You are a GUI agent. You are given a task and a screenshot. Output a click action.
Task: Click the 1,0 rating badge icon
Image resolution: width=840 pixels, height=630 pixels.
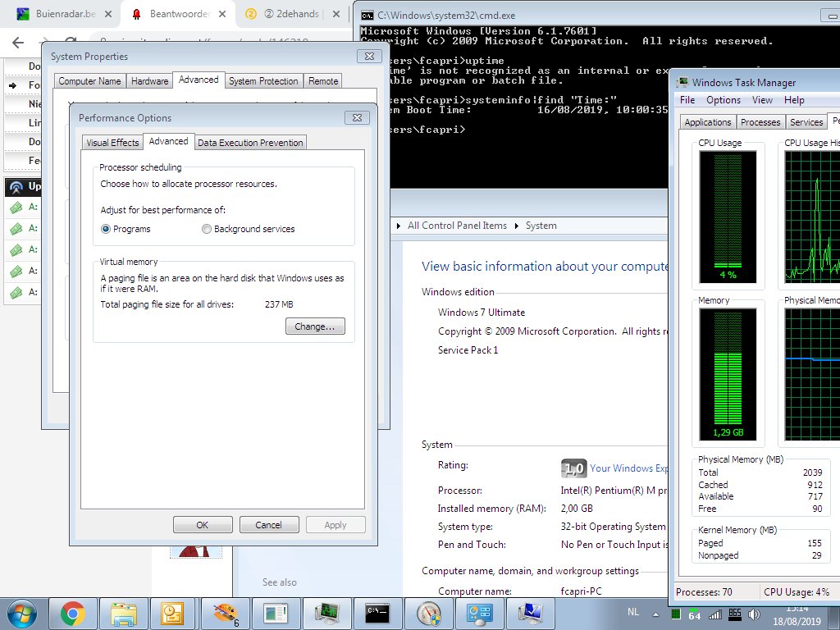pyautogui.click(x=573, y=468)
